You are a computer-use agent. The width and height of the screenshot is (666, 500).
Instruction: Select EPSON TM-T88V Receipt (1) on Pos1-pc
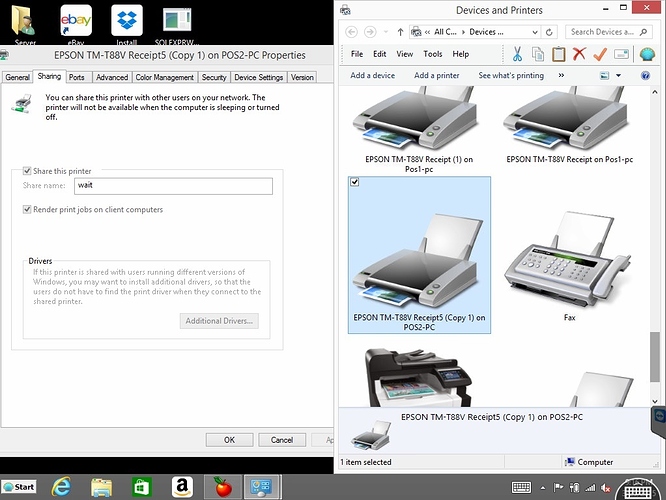419,130
